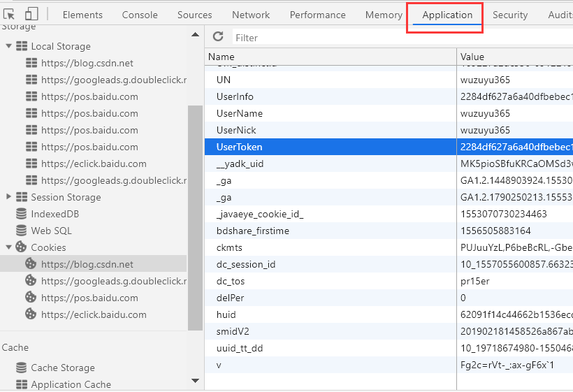Viewport: 573px width, 392px height.
Task: Open the Security tab
Action: [510, 15]
